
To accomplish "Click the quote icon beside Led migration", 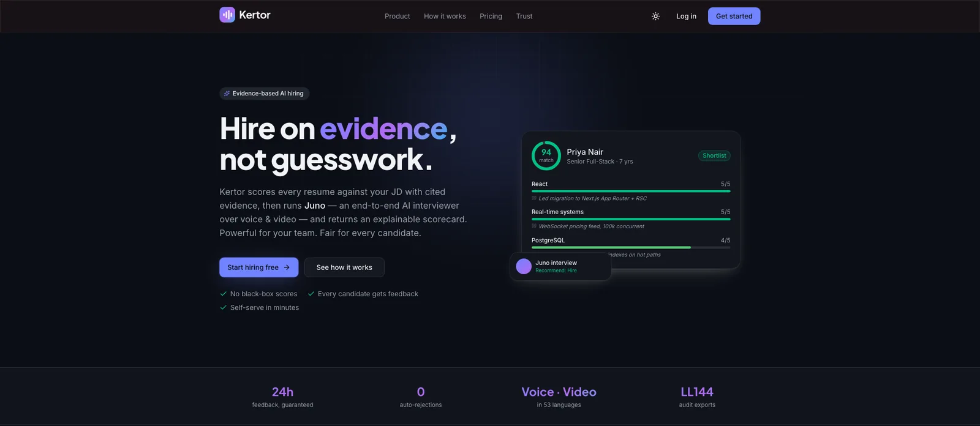I will pos(534,198).
